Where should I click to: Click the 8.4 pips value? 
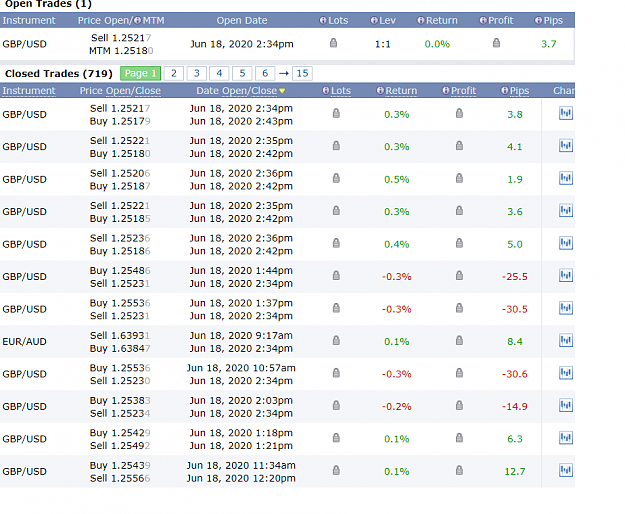pos(515,341)
